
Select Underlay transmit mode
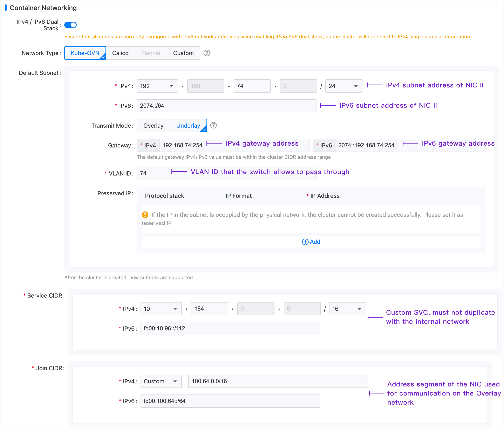(188, 126)
